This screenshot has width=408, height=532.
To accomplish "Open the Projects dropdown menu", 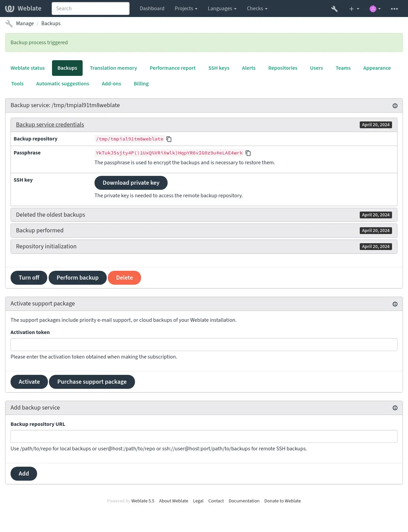I will click(186, 9).
